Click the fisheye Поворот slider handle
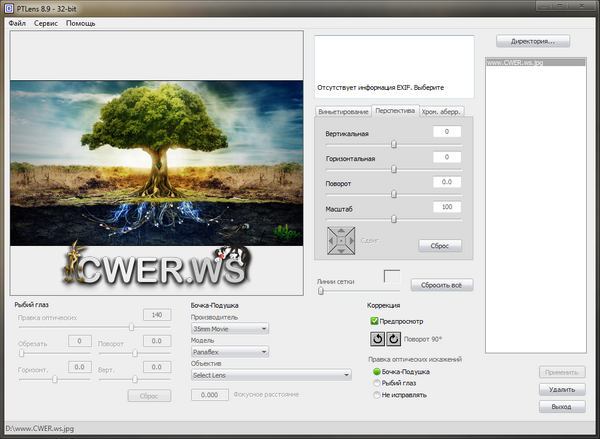 click(x=135, y=353)
